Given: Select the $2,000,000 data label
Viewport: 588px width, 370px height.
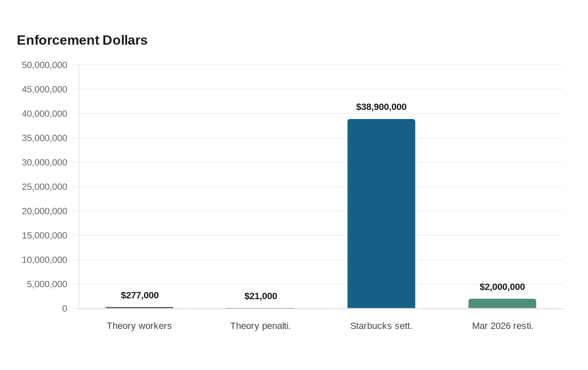Looking at the screenshot, I should 502,287.
